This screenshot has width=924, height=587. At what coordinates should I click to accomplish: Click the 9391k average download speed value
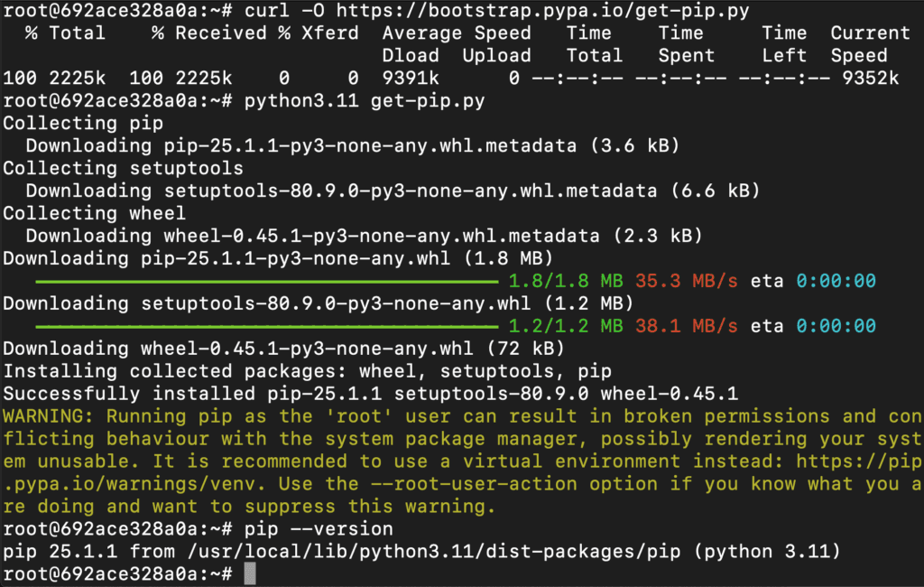pyautogui.click(x=411, y=79)
